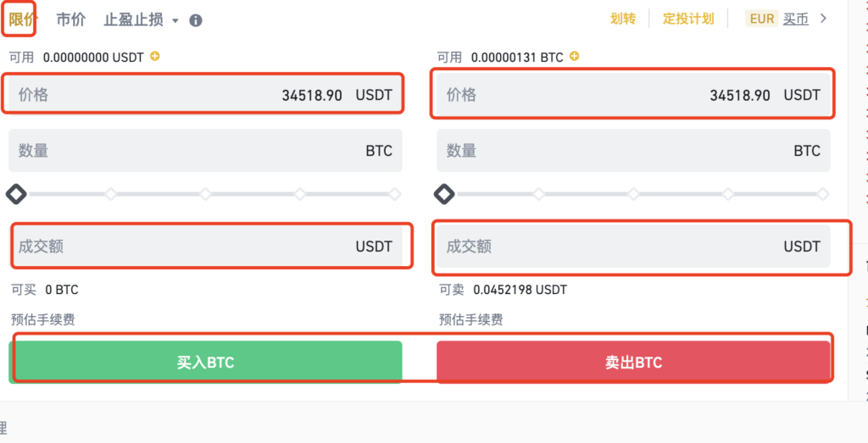Image resolution: width=868 pixels, height=443 pixels.
Task: Expand the 止盈止损 dropdown arrow
Action: click(175, 21)
